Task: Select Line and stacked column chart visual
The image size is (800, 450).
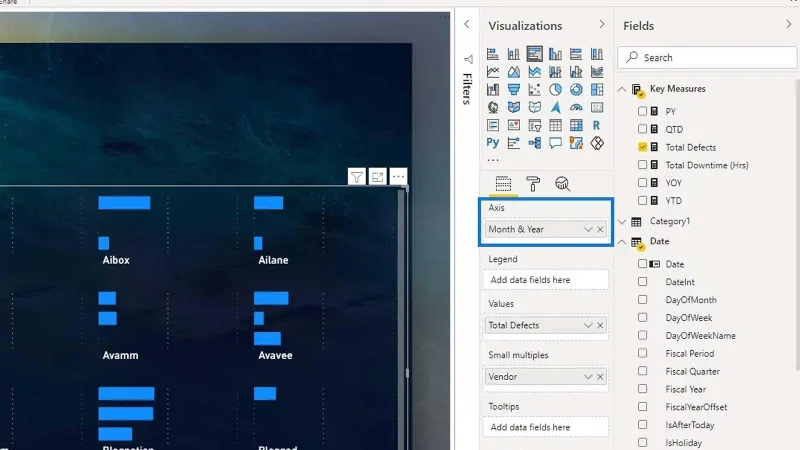Action: coord(555,71)
